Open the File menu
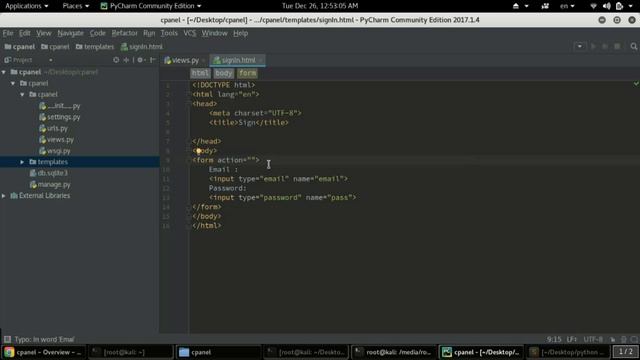This screenshot has width=640, height=360. pos(8,33)
